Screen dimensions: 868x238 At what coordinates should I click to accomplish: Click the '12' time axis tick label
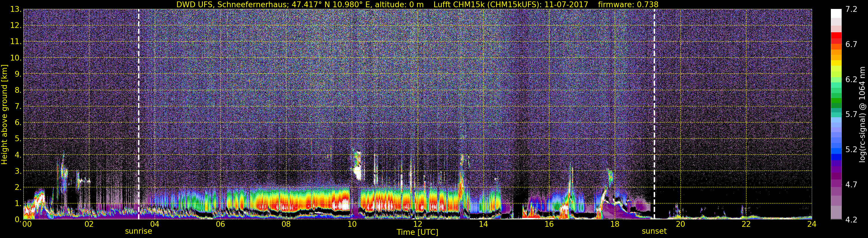click(x=417, y=224)
